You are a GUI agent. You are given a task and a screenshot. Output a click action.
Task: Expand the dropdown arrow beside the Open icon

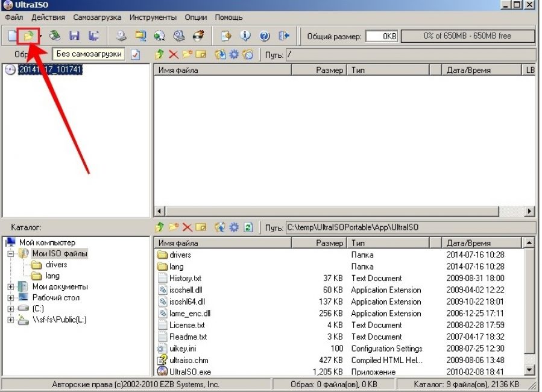point(40,36)
